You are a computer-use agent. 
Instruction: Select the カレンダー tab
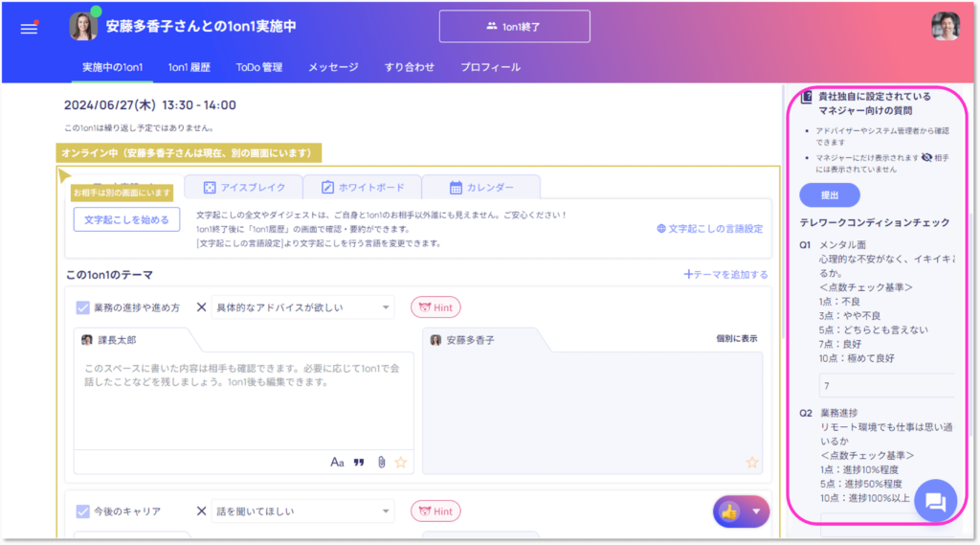pyautogui.click(x=481, y=187)
